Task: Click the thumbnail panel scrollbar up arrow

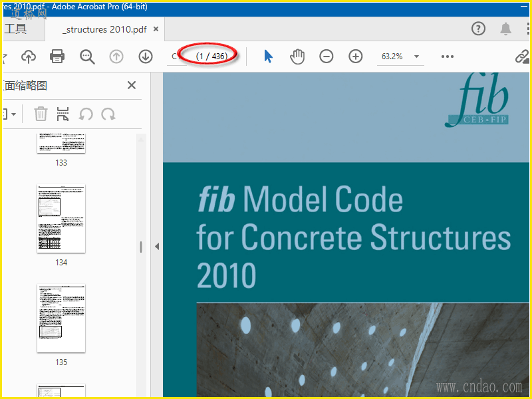Action: tap(141, 139)
